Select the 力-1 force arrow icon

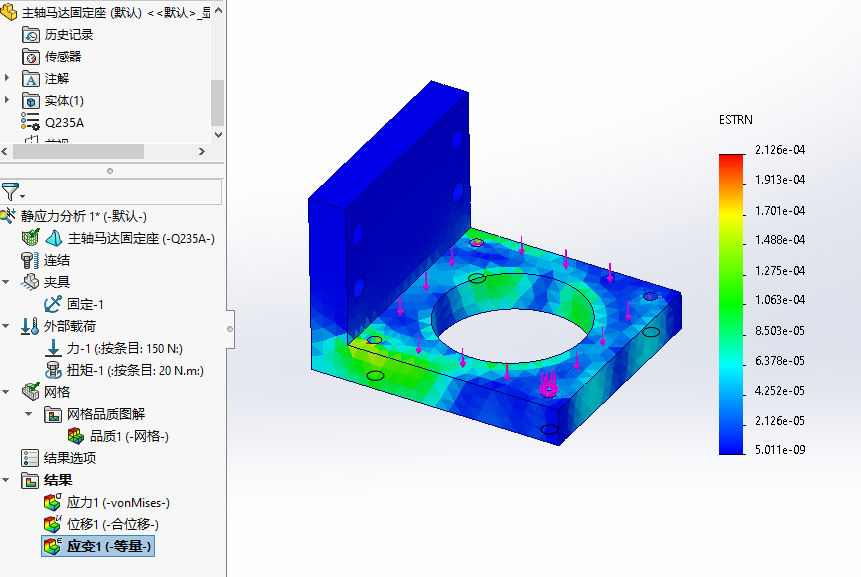pos(53,348)
